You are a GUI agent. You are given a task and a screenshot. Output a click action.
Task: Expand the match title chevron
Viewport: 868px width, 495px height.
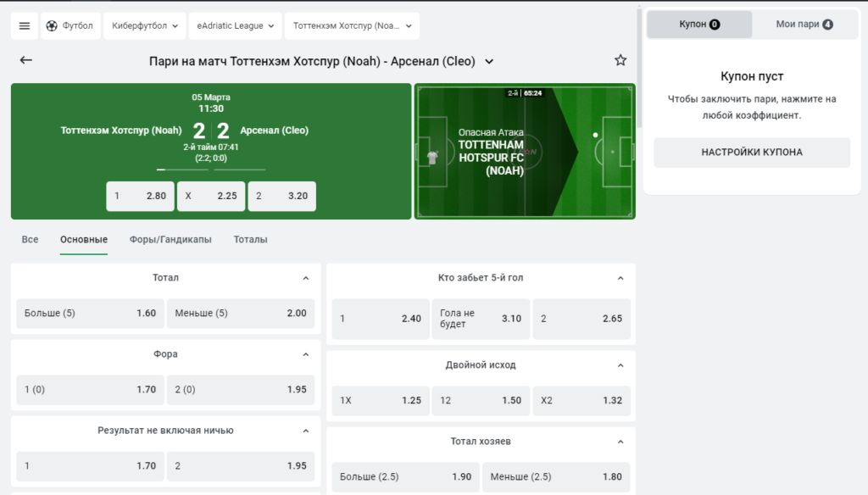coord(489,62)
